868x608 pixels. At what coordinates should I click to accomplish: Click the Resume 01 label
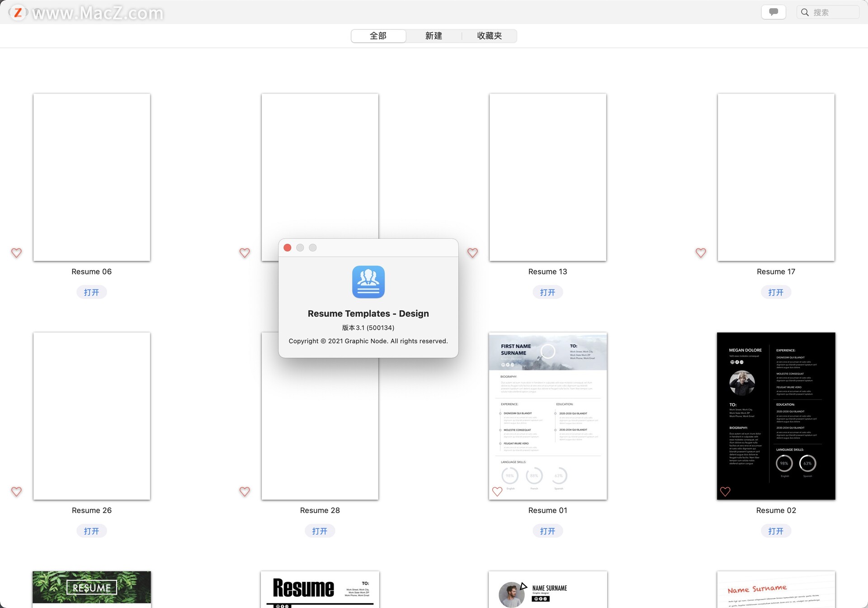tap(547, 510)
